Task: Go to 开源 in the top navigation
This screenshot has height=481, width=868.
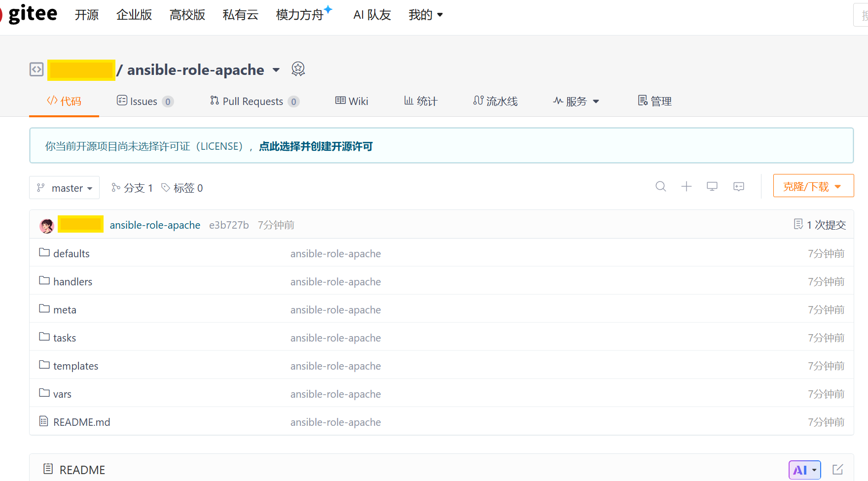Action: pos(87,15)
